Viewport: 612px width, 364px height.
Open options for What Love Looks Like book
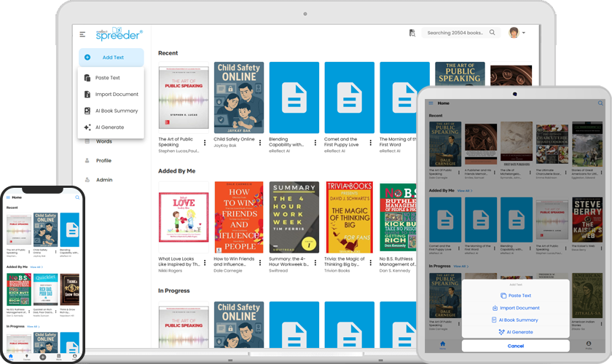(205, 263)
